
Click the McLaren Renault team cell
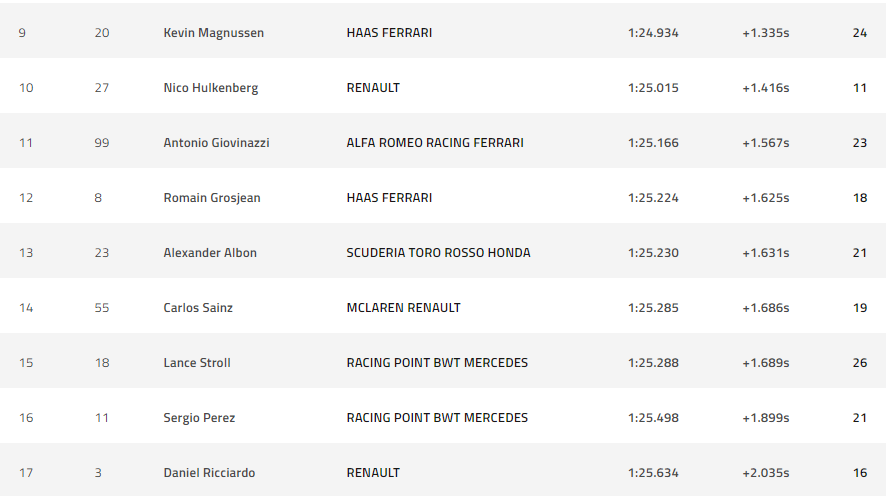(x=403, y=308)
